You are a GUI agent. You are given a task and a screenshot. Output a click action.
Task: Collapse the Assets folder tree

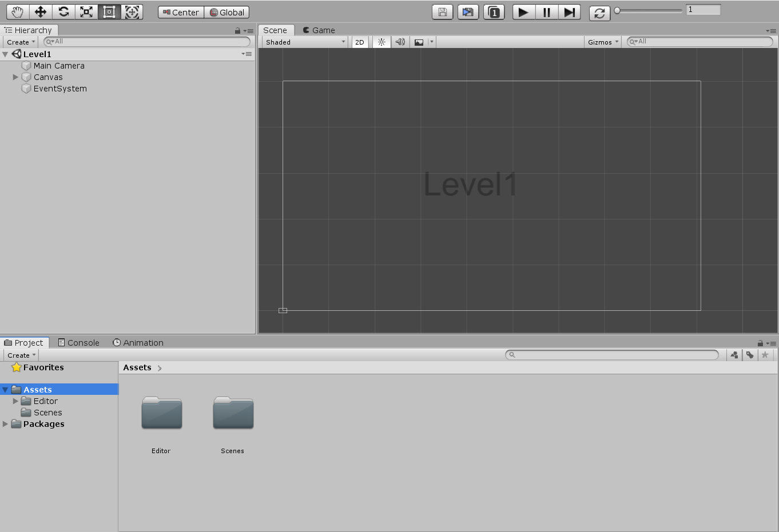(5, 390)
